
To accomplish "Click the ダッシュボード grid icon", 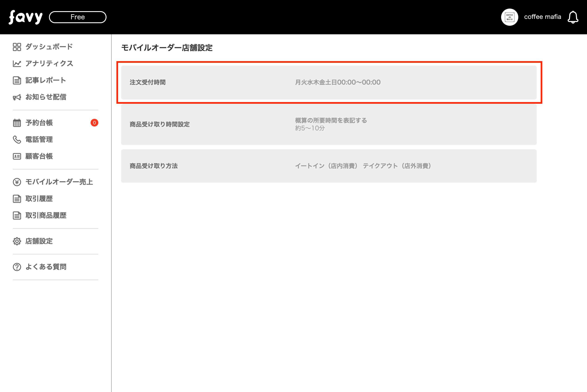I will pos(17,47).
